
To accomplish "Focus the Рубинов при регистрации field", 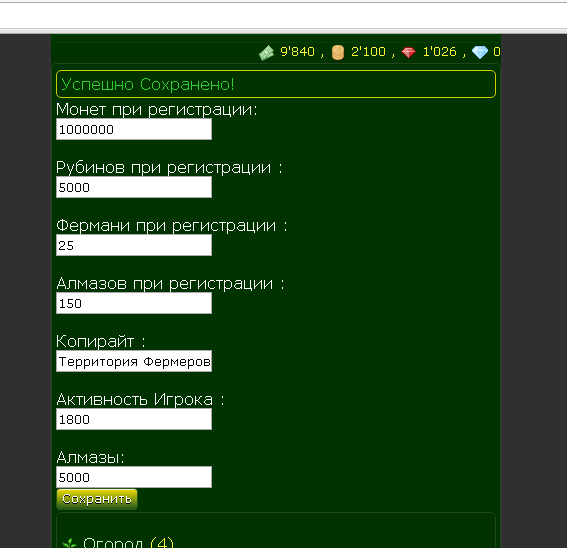I will (x=134, y=187).
